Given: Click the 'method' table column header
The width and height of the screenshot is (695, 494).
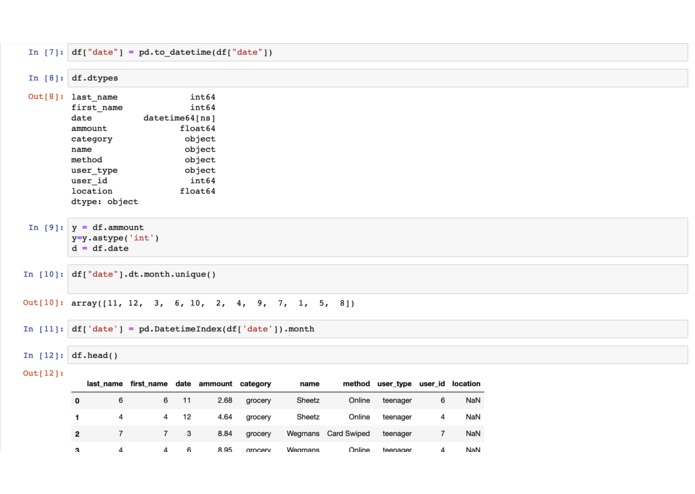Looking at the screenshot, I should point(356,384).
